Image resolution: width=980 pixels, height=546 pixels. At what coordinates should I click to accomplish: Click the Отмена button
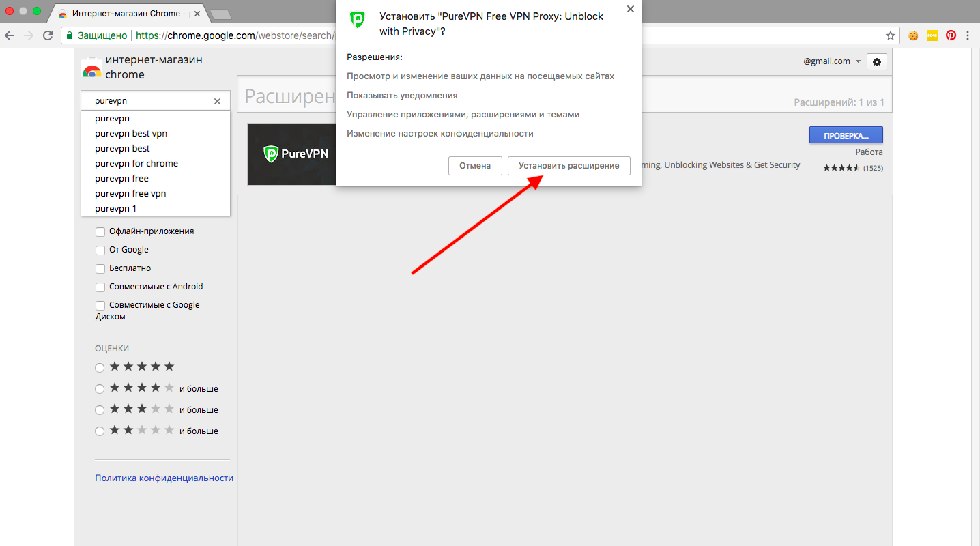(475, 166)
